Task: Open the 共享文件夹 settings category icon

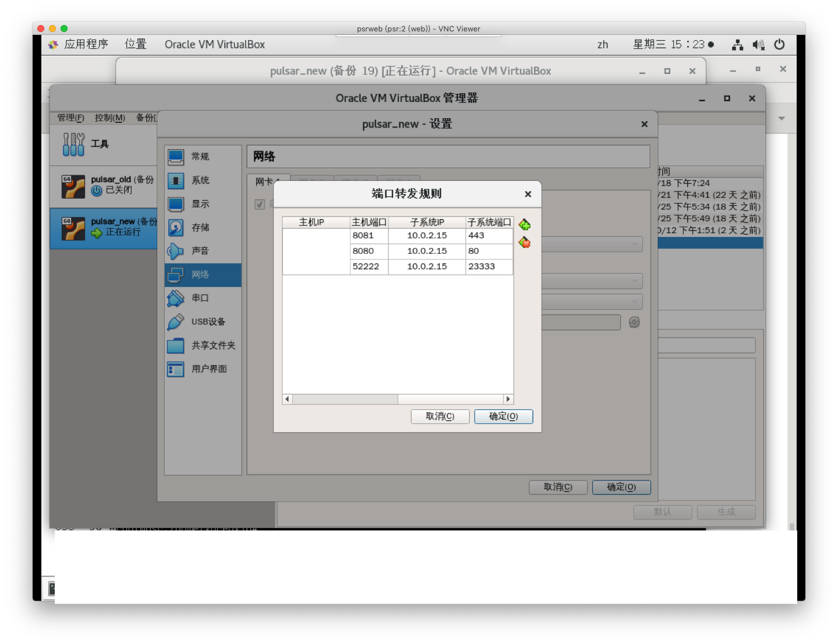Action: 176,345
